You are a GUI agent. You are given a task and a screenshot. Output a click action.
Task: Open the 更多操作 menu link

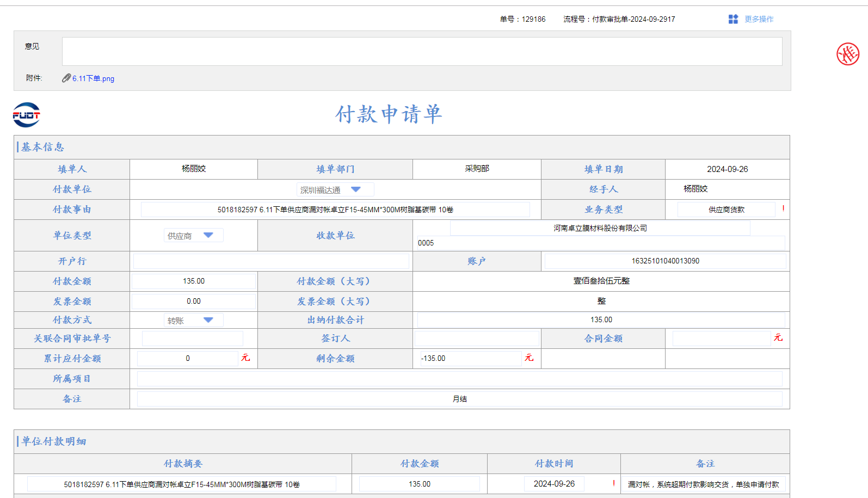tap(759, 19)
